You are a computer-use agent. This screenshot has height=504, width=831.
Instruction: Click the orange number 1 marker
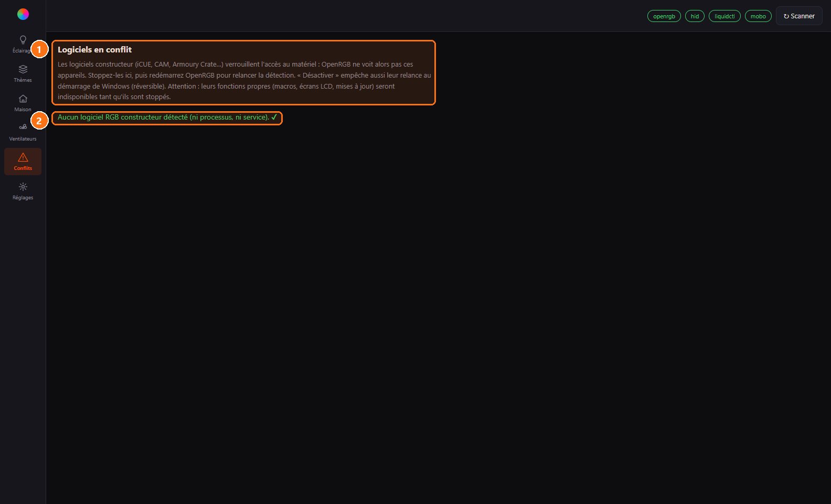39,50
